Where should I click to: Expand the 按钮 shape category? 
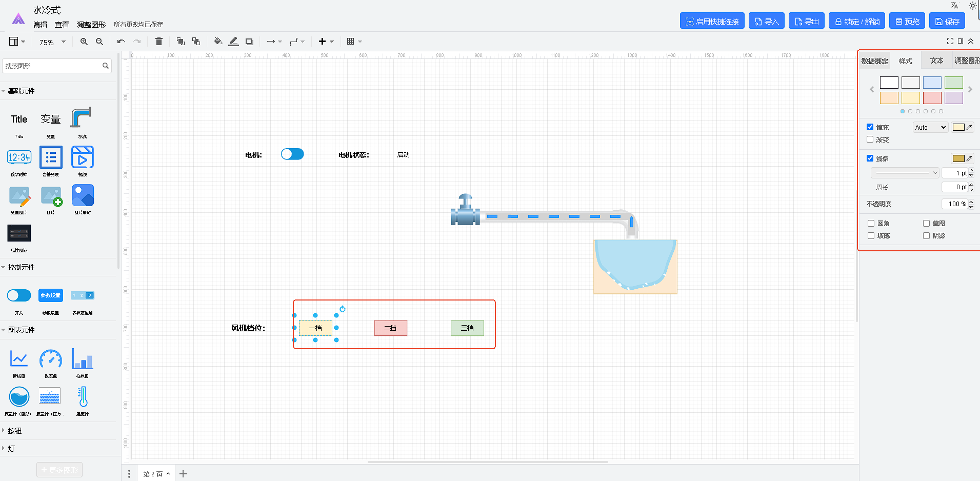coord(15,431)
